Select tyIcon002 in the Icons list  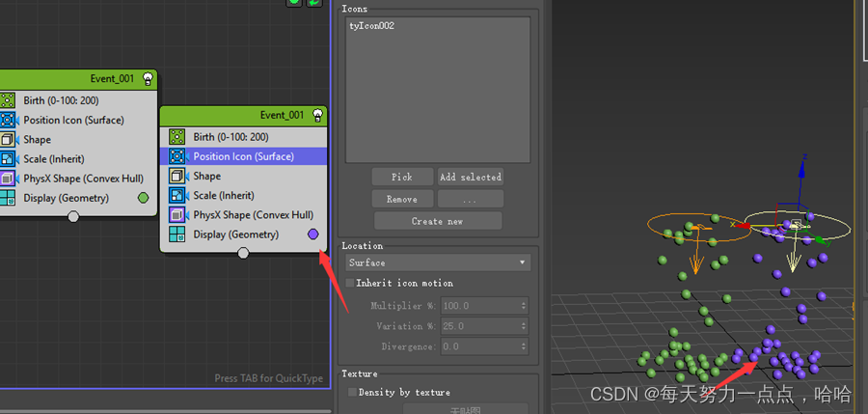pos(372,25)
